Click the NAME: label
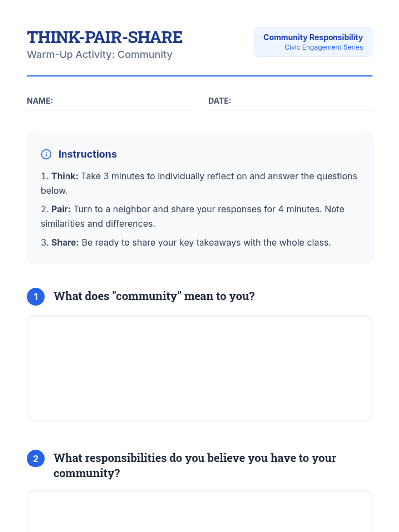Screen dimensions: 399x532 point(40,101)
